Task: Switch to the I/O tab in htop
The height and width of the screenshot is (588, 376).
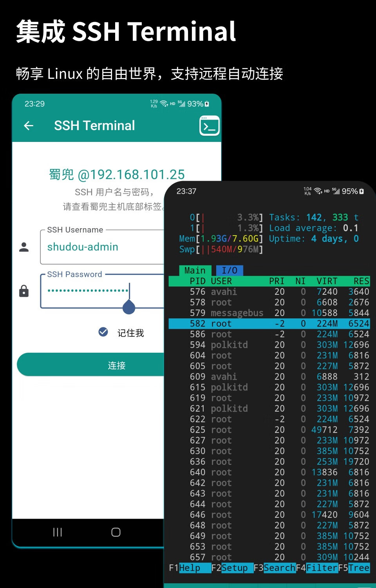Action: click(230, 270)
